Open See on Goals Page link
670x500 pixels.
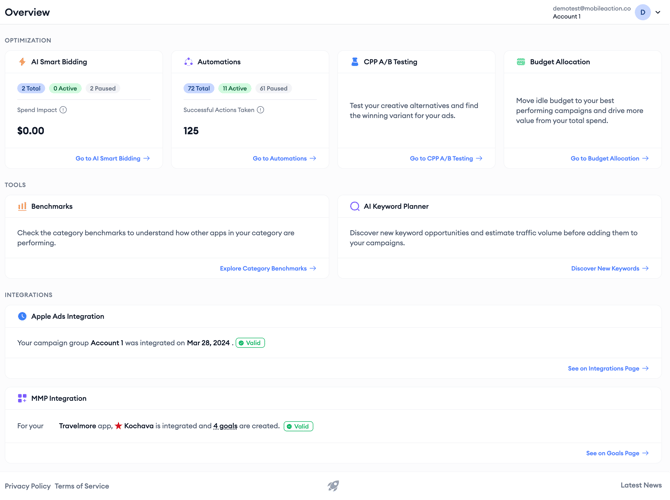[617, 453]
